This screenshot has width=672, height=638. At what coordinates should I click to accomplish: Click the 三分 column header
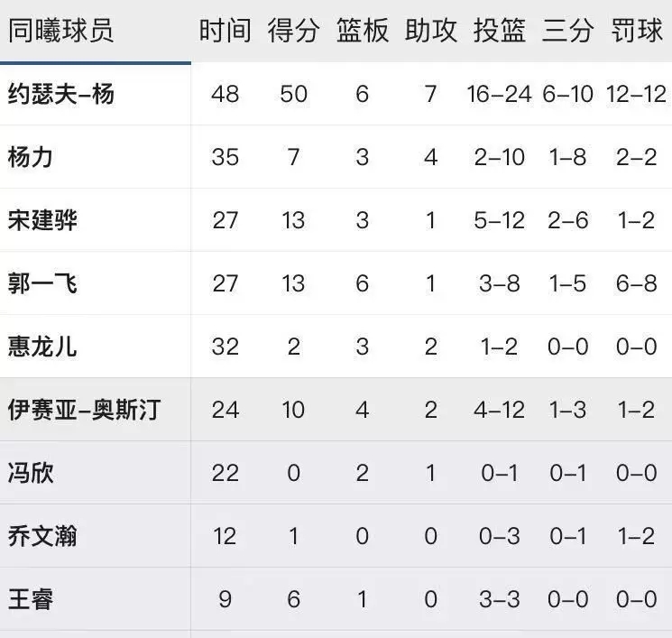point(568,31)
